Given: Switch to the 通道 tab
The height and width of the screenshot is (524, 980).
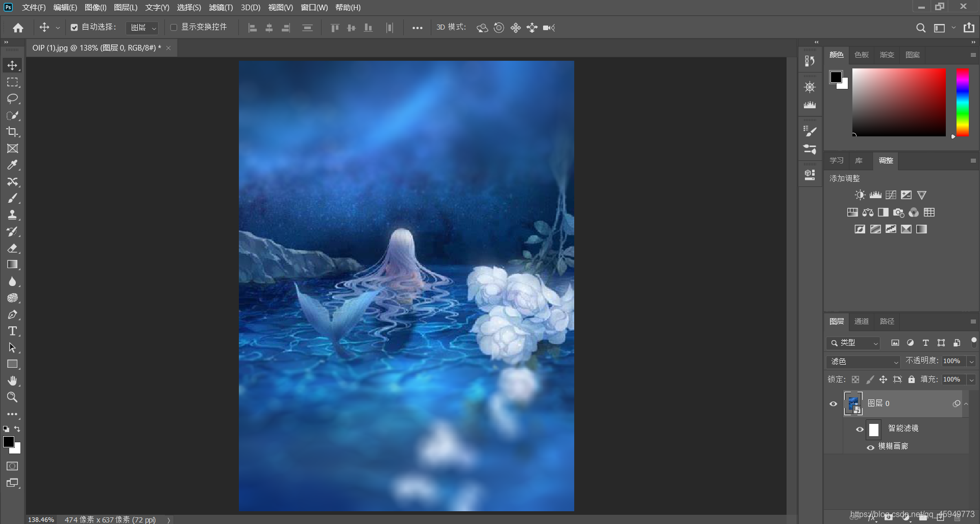Looking at the screenshot, I should pyautogui.click(x=862, y=321).
